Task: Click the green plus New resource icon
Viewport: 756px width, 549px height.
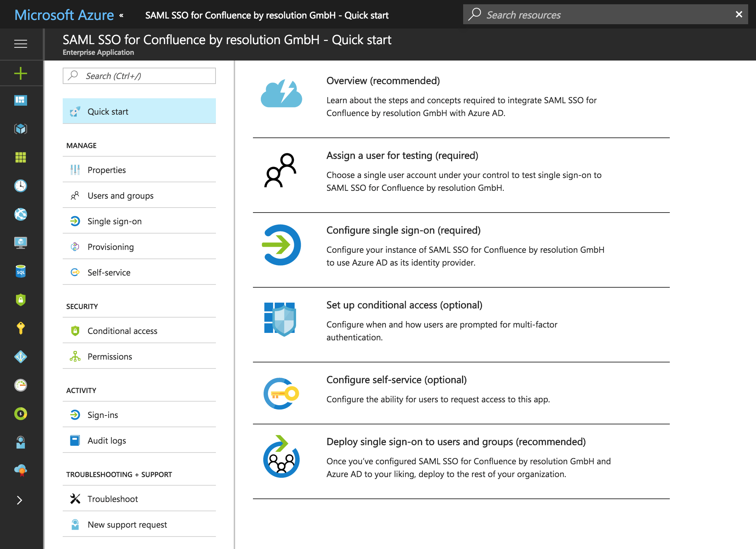Action: click(21, 73)
